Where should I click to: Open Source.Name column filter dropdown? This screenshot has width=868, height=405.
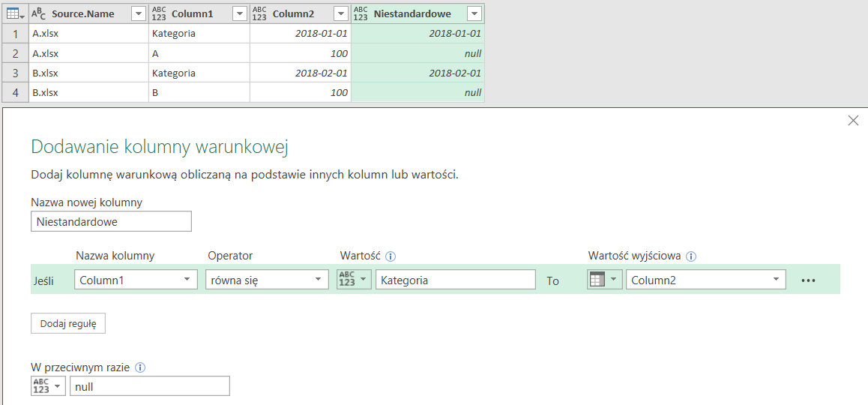tap(138, 13)
